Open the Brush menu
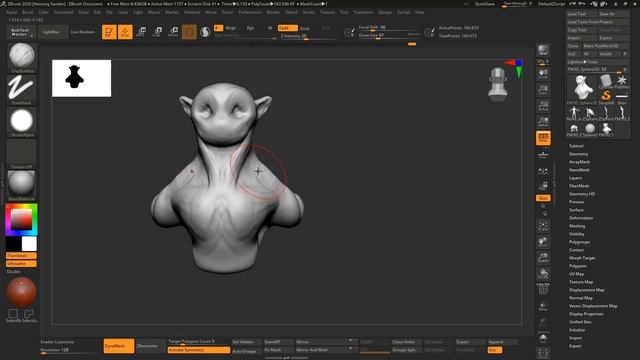Image resolution: width=640 pixels, height=360 pixels. pos(28,12)
